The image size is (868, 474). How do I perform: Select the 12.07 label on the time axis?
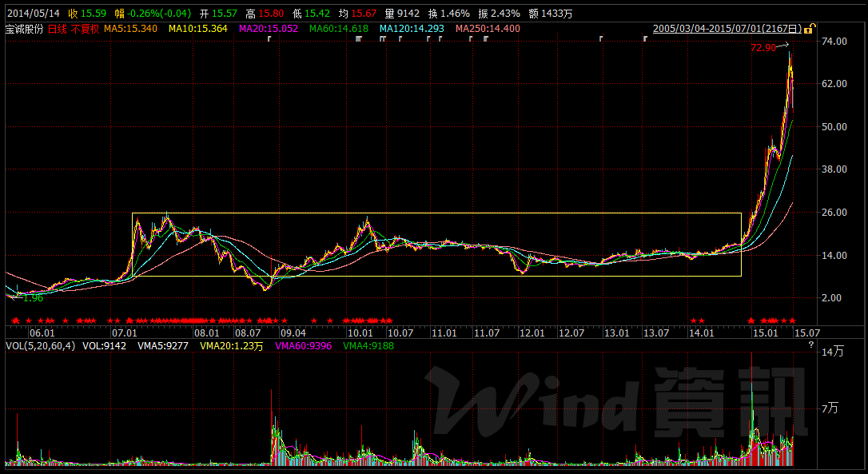point(571,333)
